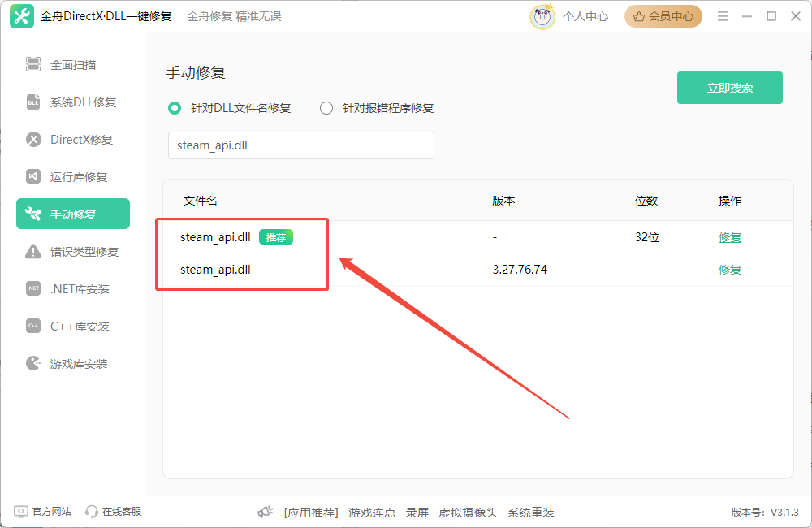Click the steam_api.dll search input field
Viewport: 812px width, 528px height.
pos(301,145)
